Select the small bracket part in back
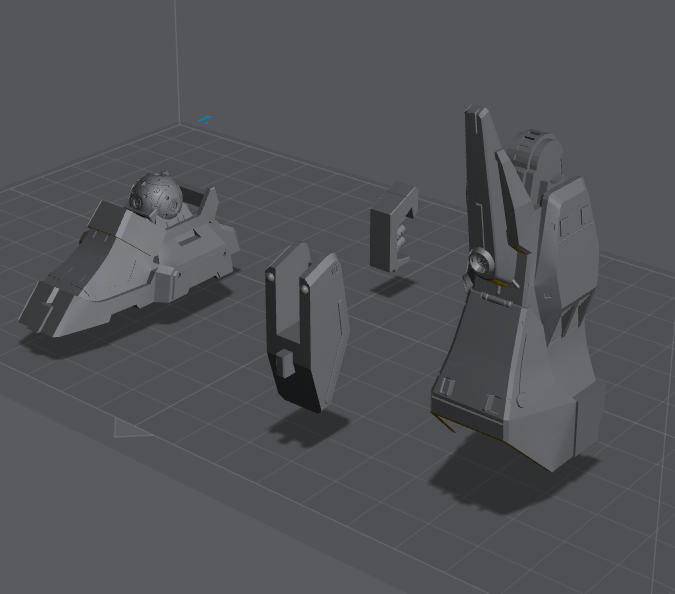This screenshot has width=675, height=594. (393, 228)
